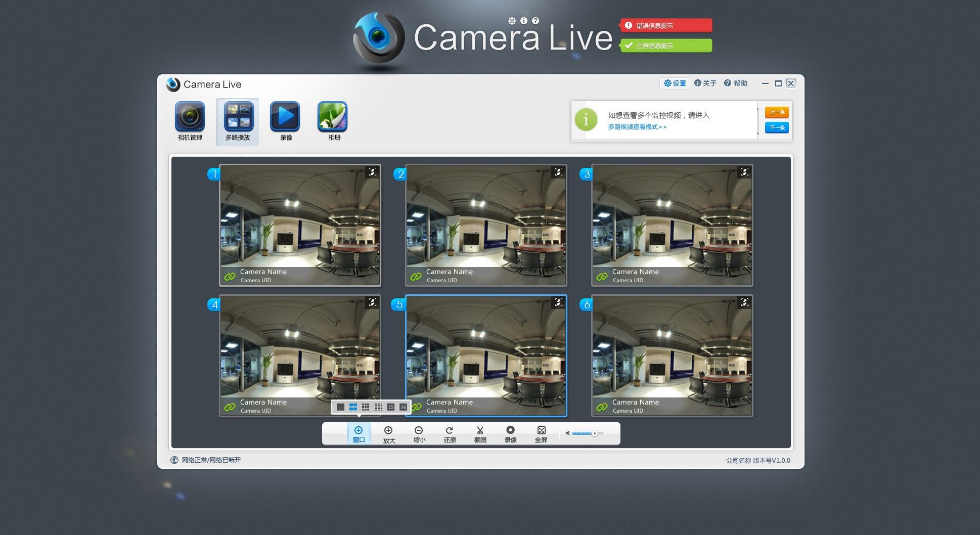Open 设置 settings in the title bar
The height and width of the screenshot is (535, 980).
pos(675,83)
